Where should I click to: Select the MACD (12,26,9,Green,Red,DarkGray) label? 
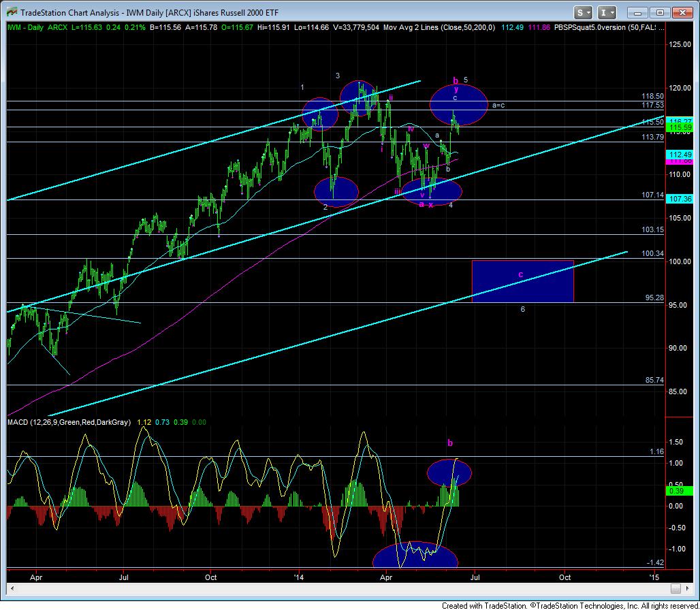point(69,422)
